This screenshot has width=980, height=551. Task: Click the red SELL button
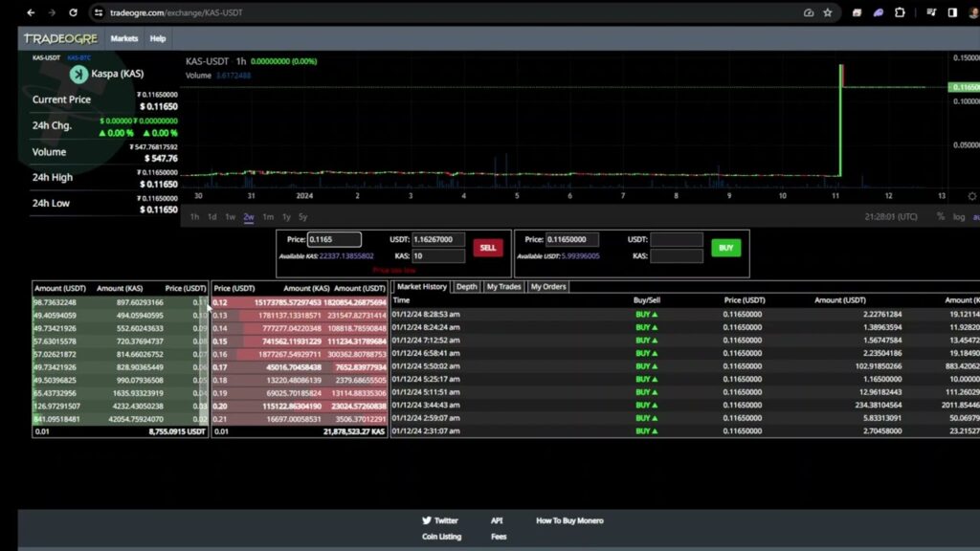click(487, 248)
